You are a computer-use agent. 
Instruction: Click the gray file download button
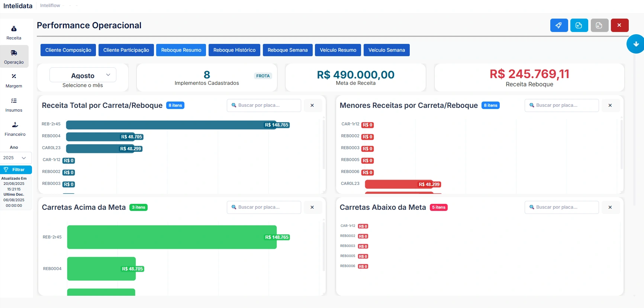(599, 25)
